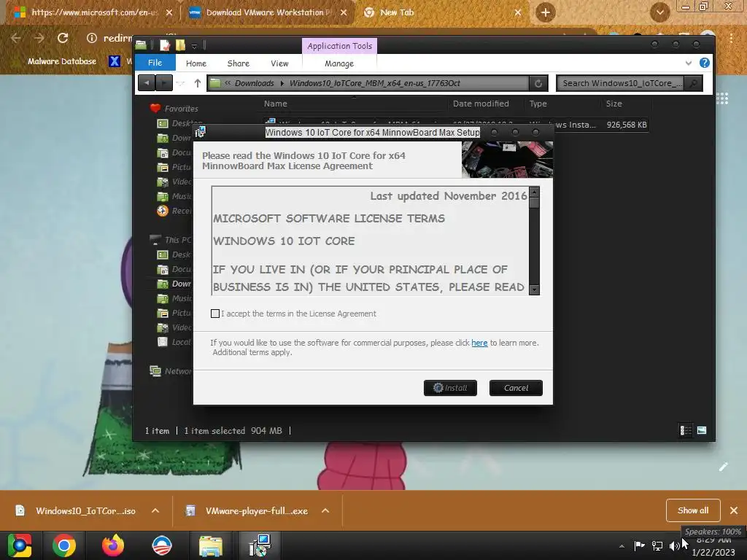Click the search magnifier icon in Explorer

(x=694, y=83)
